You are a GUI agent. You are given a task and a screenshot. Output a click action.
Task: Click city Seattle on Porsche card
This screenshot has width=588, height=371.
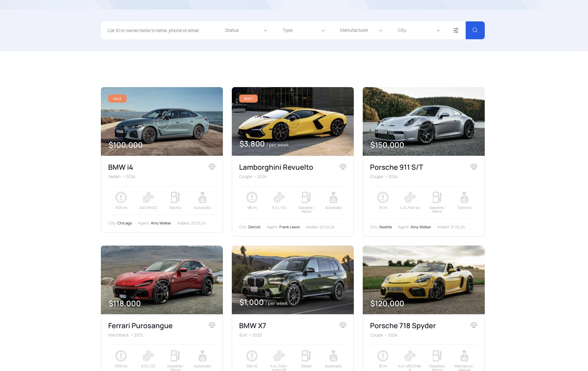click(385, 227)
